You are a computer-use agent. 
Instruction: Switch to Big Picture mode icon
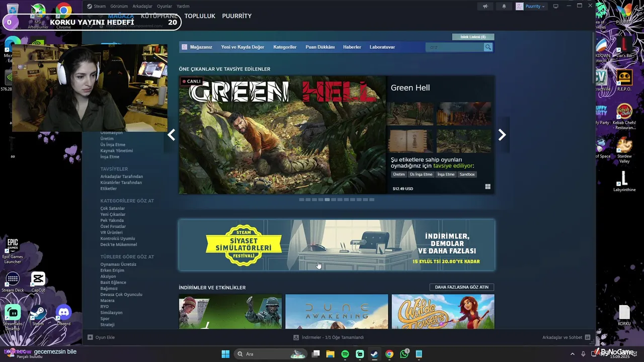[556, 6]
